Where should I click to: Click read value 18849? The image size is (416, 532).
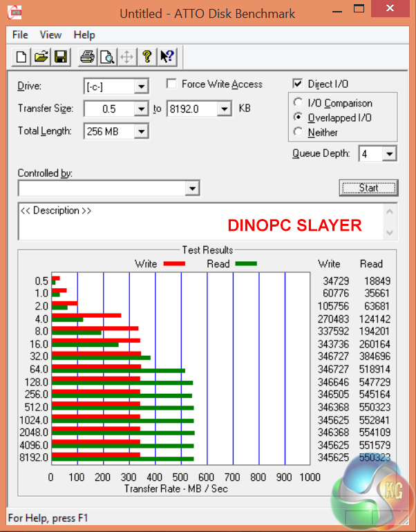tap(377, 281)
